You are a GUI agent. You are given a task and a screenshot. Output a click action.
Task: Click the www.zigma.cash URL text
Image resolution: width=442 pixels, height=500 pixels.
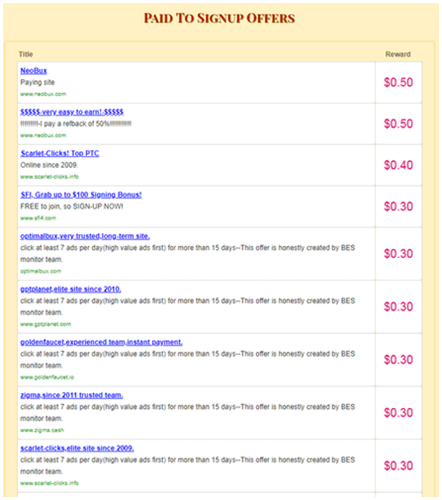42,430
